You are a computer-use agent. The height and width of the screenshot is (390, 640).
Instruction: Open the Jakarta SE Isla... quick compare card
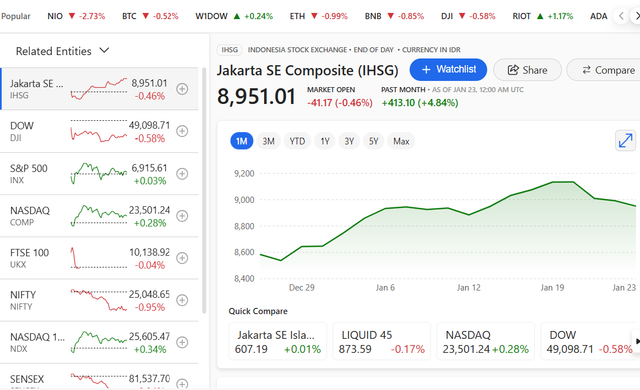(x=278, y=341)
